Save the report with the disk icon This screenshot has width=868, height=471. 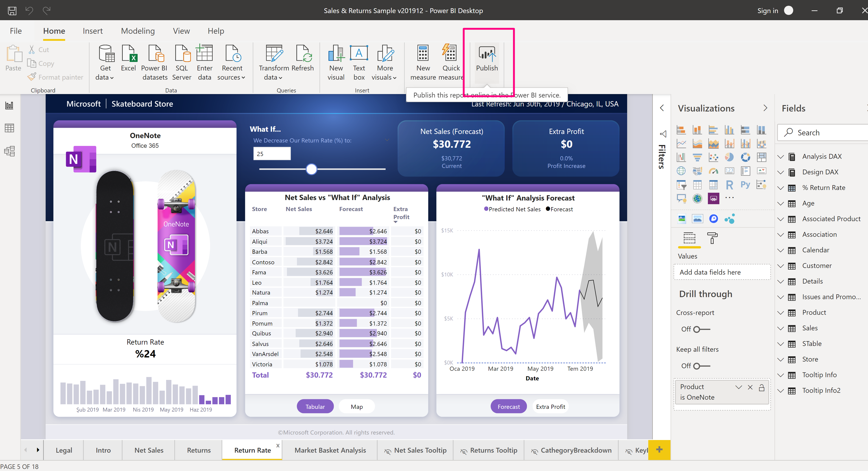click(12, 11)
